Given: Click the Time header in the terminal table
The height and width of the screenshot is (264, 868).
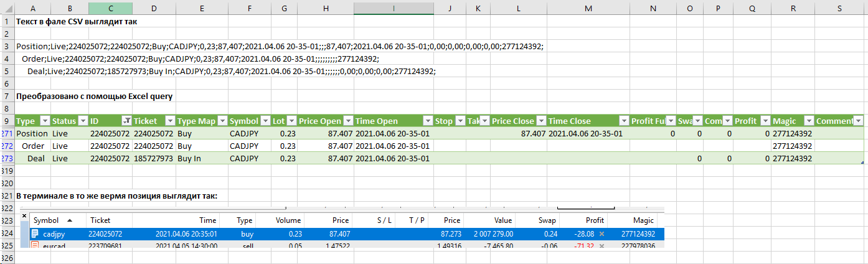Looking at the screenshot, I should 208,220.
